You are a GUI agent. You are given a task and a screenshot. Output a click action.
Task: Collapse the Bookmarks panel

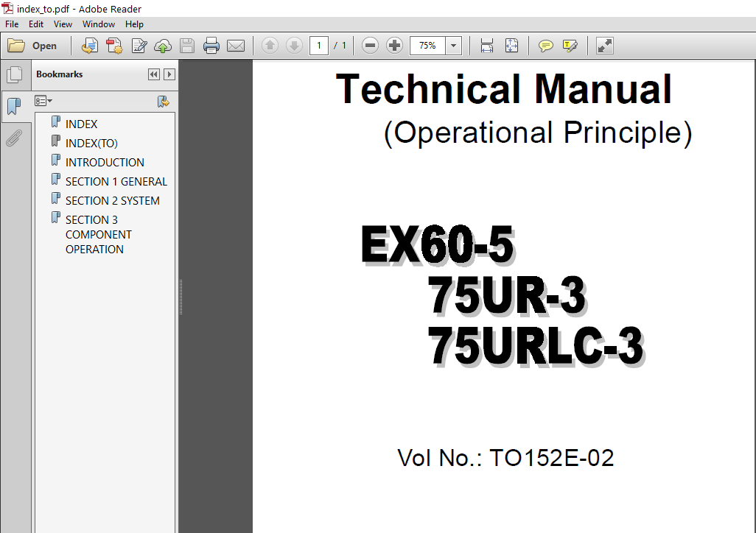coord(154,74)
